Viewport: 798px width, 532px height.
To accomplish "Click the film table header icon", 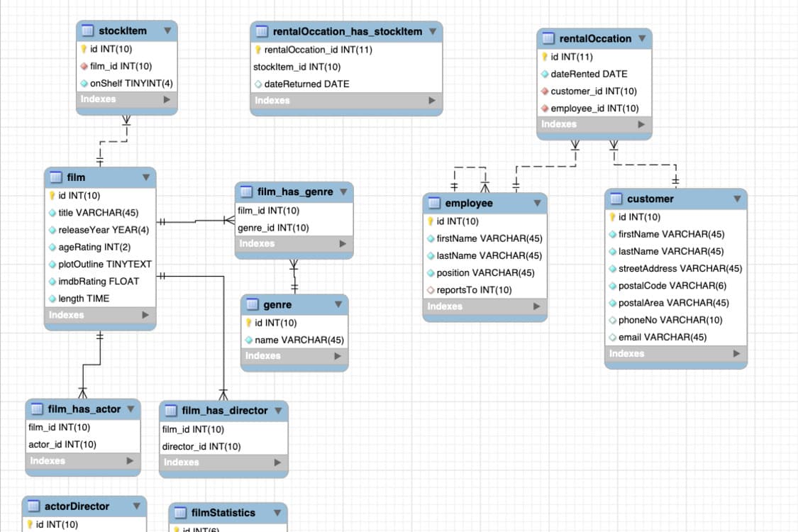I will tap(56, 177).
